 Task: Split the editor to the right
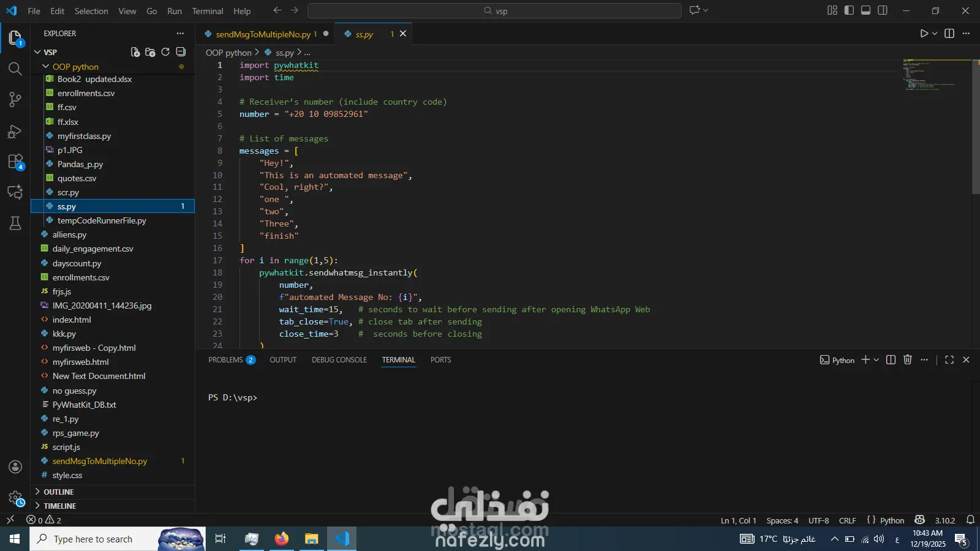(949, 34)
